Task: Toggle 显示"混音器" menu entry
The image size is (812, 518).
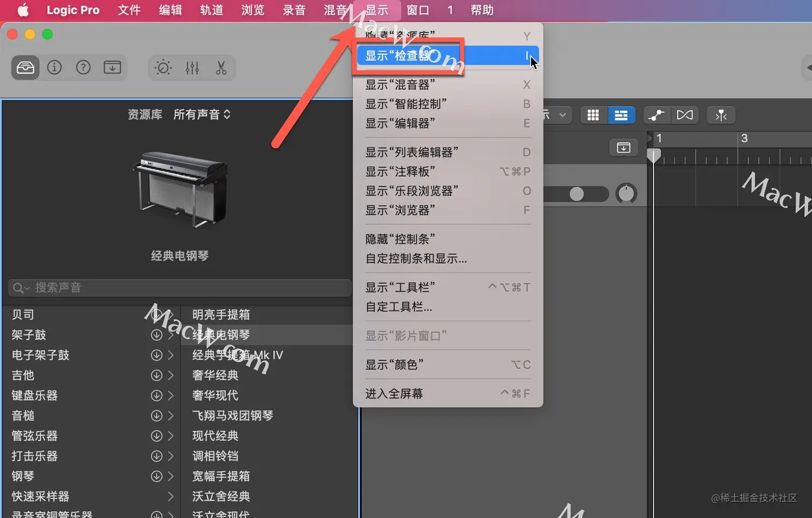Action: [x=447, y=85]
